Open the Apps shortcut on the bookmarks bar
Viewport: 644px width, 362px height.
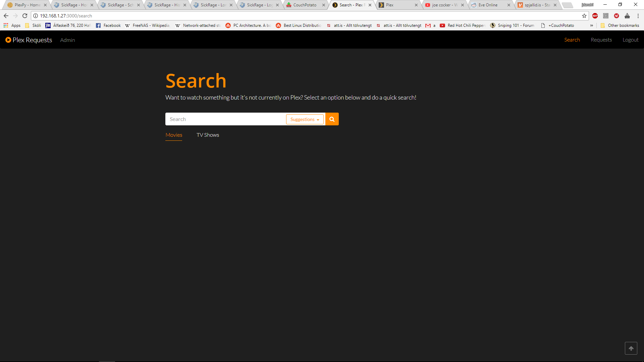[12, 25]
